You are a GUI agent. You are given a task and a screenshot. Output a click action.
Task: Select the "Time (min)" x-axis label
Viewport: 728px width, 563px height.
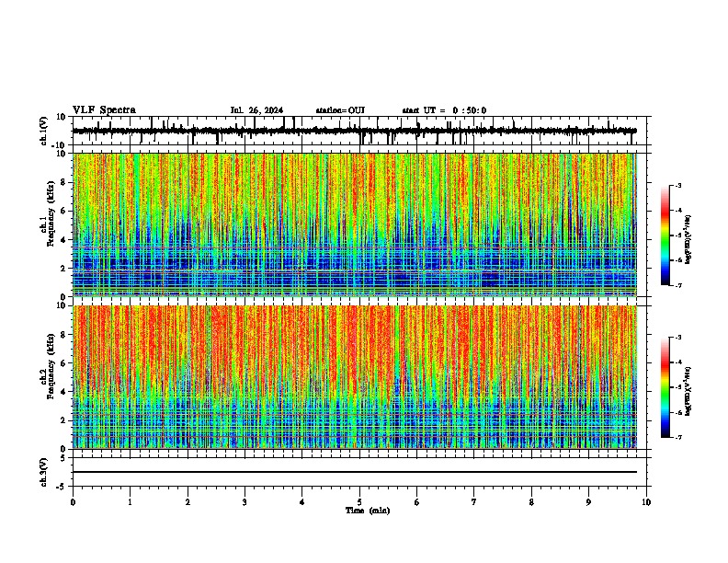point(368,511)
